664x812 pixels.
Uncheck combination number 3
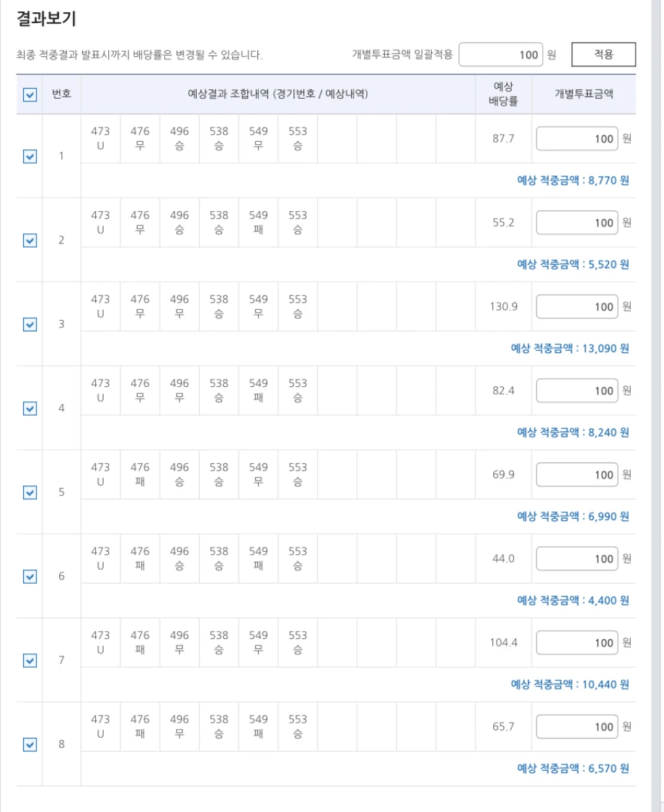tap(28, 323)
